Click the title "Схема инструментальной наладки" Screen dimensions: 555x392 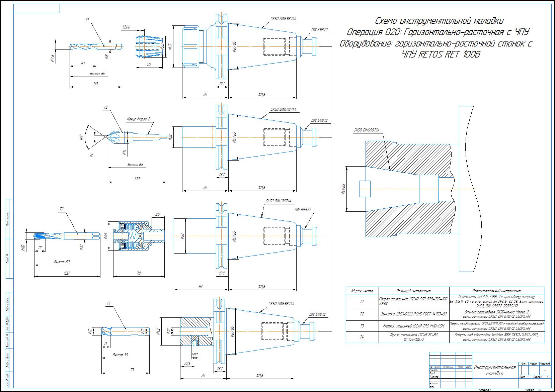tap(439, 21)
